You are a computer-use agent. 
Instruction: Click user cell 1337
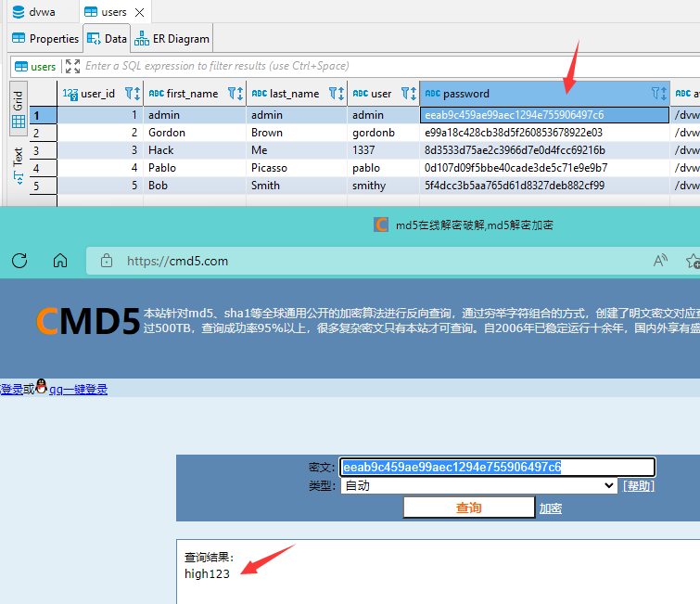[384, 150]
